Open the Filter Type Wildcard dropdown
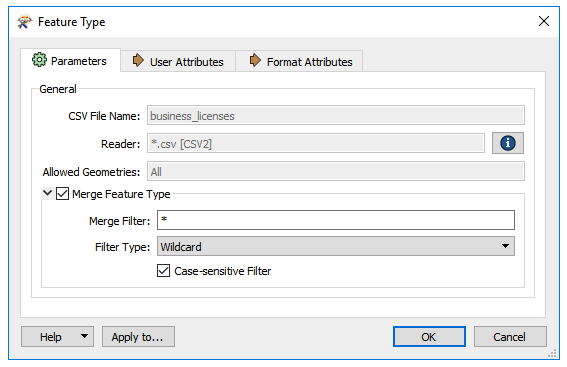This screenshot has height=367, width=567. 336,247
